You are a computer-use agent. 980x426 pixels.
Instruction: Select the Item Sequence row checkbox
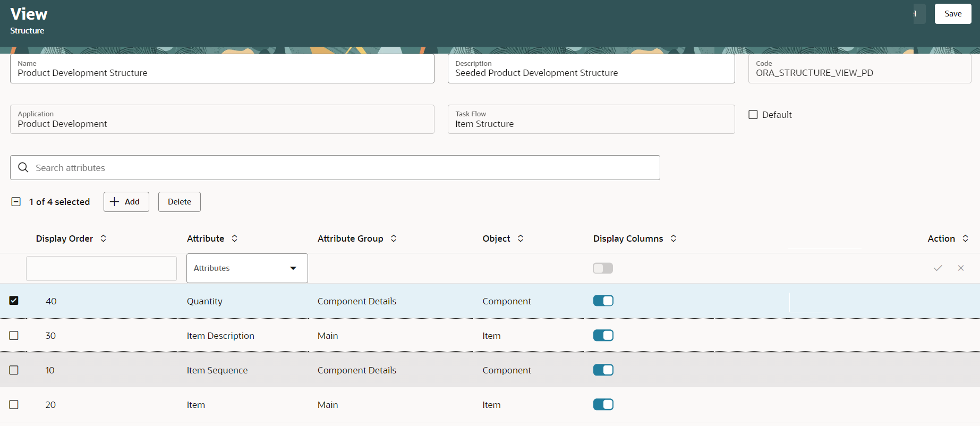[x=14, y=370]
